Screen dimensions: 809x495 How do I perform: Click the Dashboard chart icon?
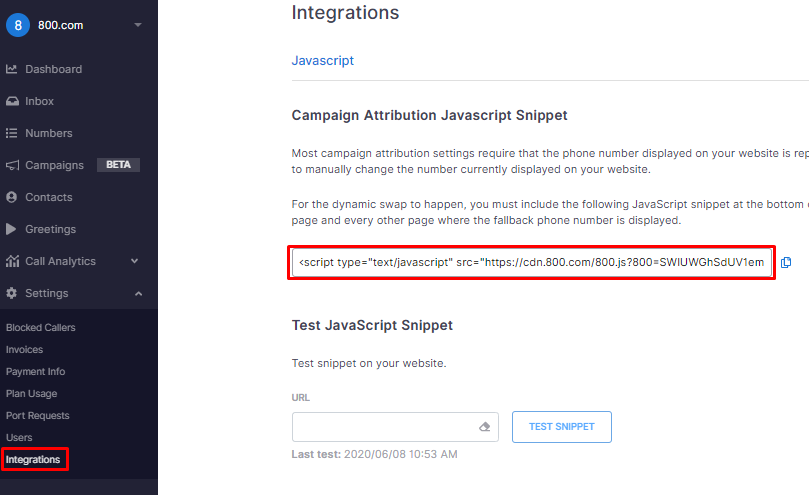(x=12, y=69)
